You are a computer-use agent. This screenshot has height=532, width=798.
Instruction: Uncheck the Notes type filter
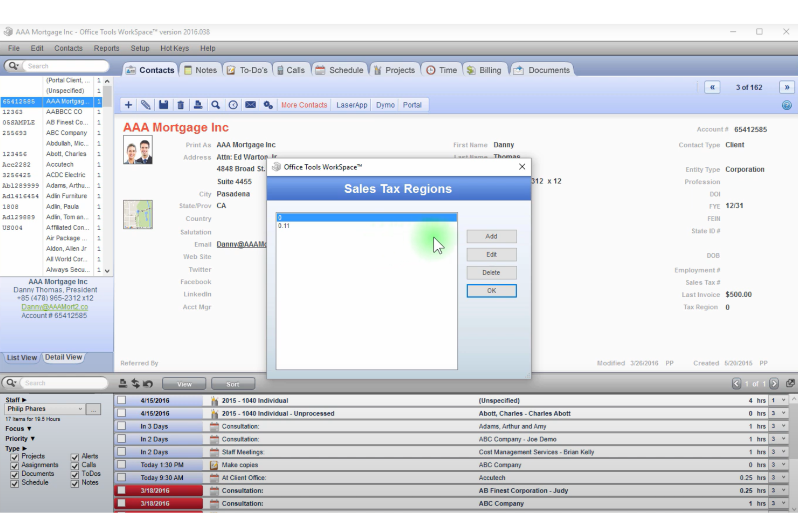coord(75,483)
